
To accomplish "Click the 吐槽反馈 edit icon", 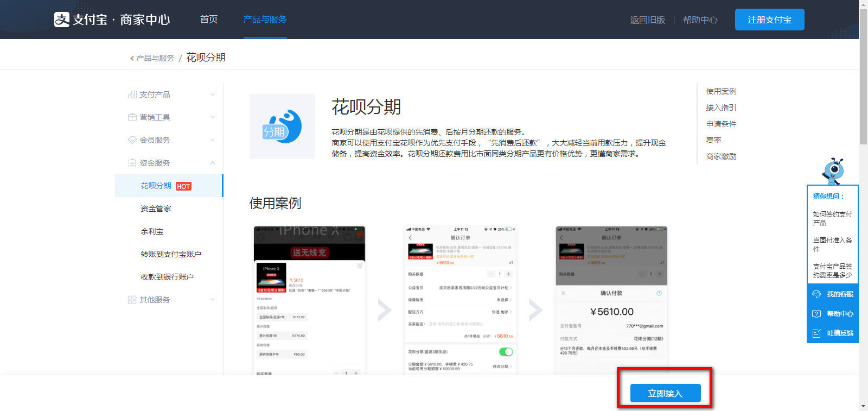I will click(816, 333).
